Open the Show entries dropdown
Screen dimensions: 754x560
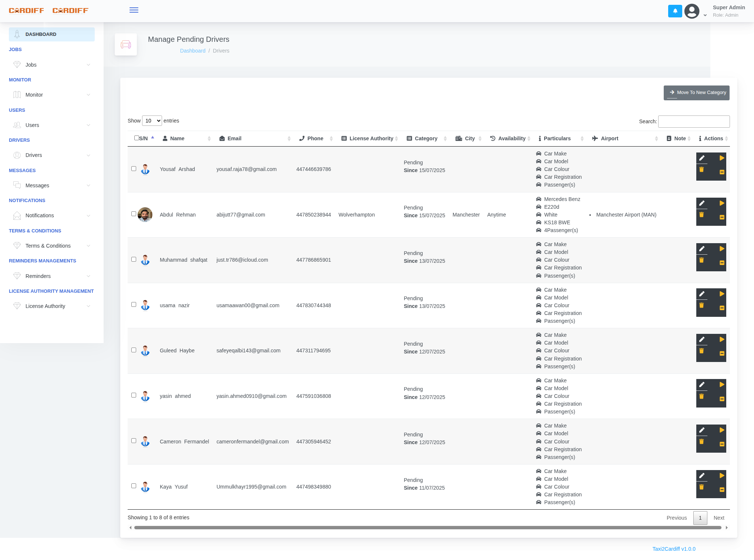tap(152, 121)
